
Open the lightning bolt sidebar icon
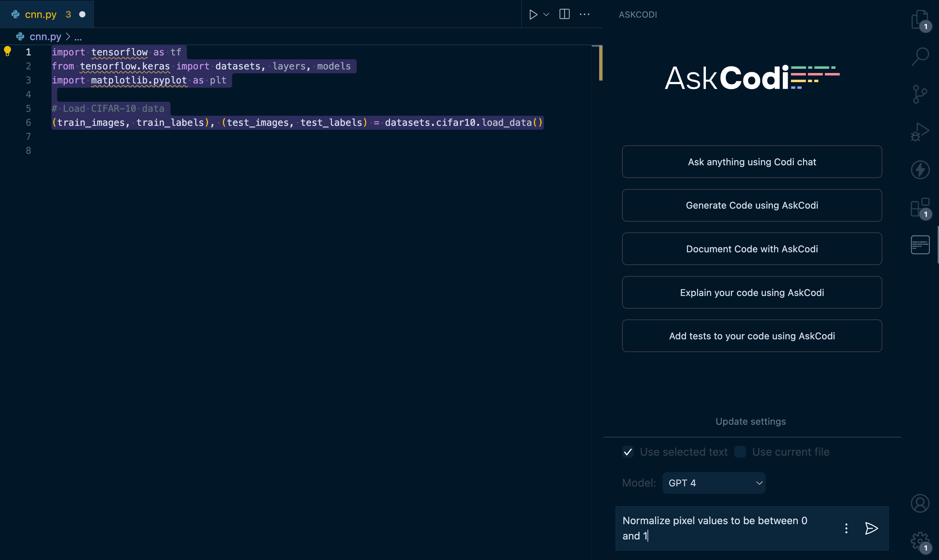(920, 169)
